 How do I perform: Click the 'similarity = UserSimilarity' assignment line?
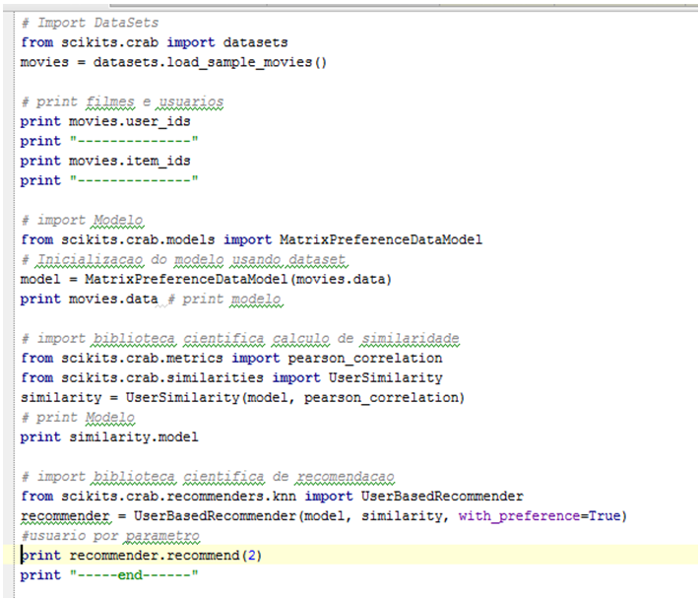(x=242, y=397)
